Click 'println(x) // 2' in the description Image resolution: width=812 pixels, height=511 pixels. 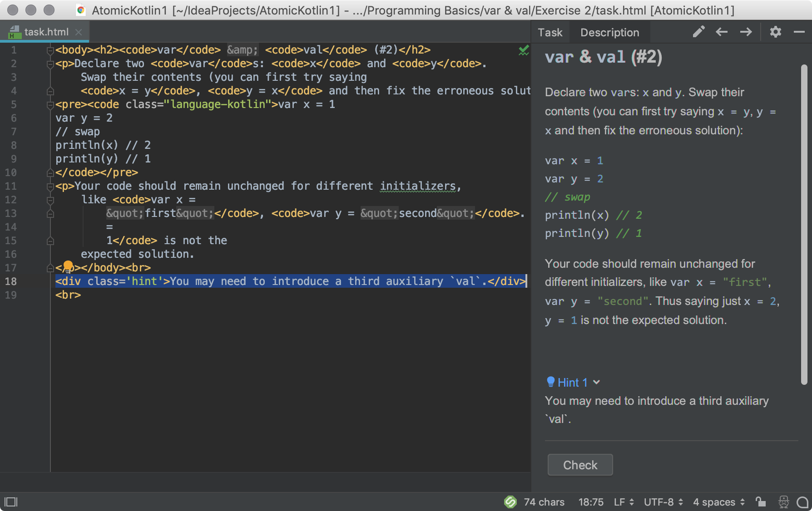tap(593, 215)
